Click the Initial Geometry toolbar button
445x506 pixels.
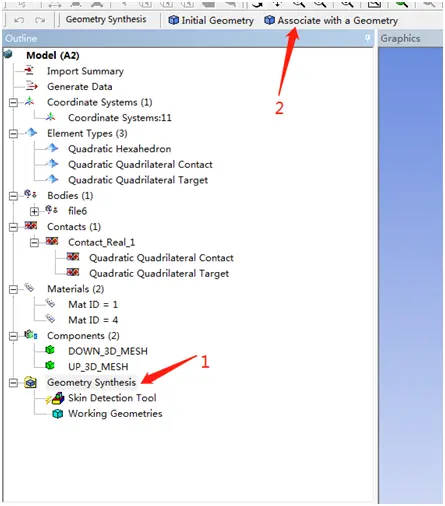click(x=211, y=20)
